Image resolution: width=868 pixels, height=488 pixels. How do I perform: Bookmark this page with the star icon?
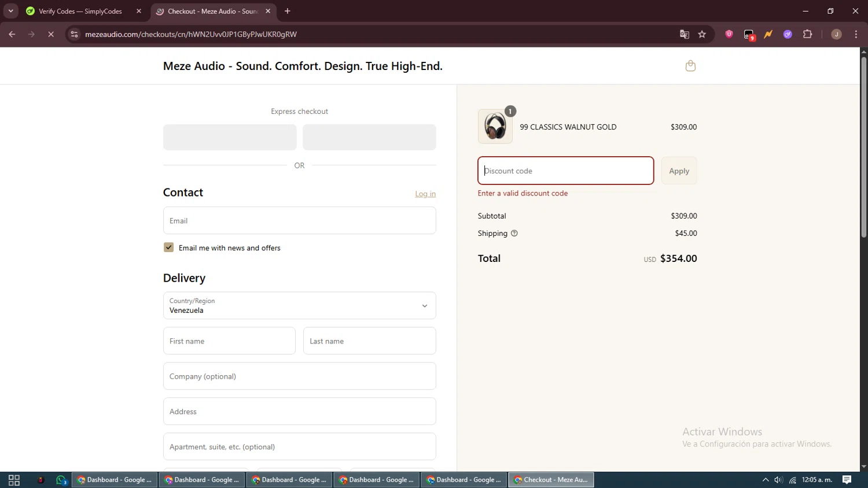(702, 35)
